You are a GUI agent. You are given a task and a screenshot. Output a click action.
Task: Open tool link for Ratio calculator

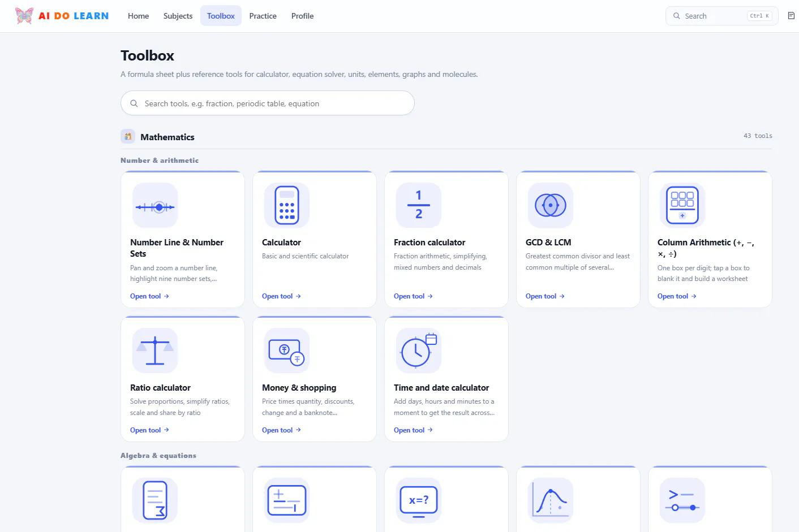149,430
